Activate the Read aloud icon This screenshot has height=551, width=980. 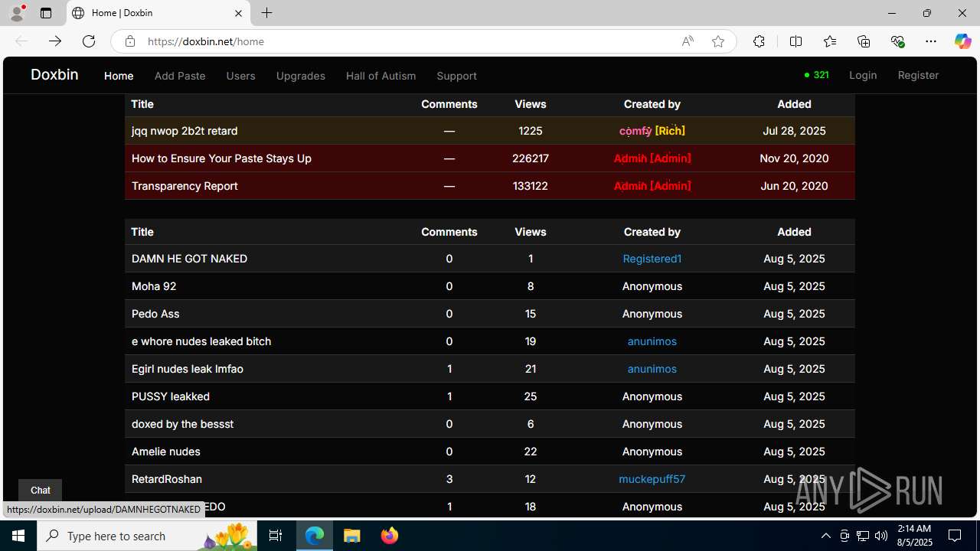pyautogui.click(x=688, y=41)
